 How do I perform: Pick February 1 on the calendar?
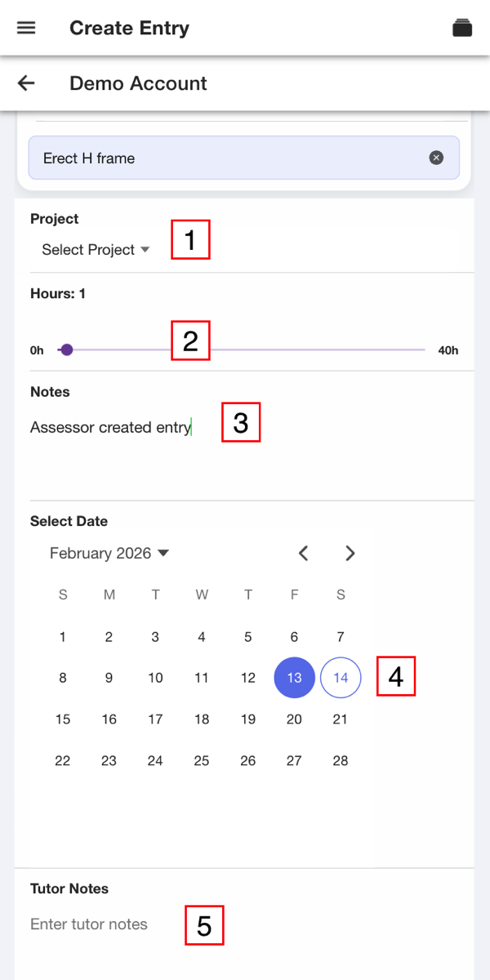[x=63, y=637]
